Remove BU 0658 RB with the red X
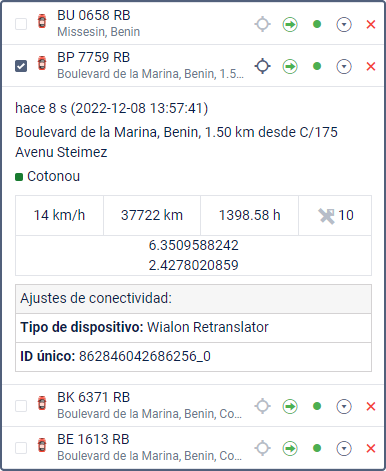The image size is (386, 471). (x=371, y=24)
